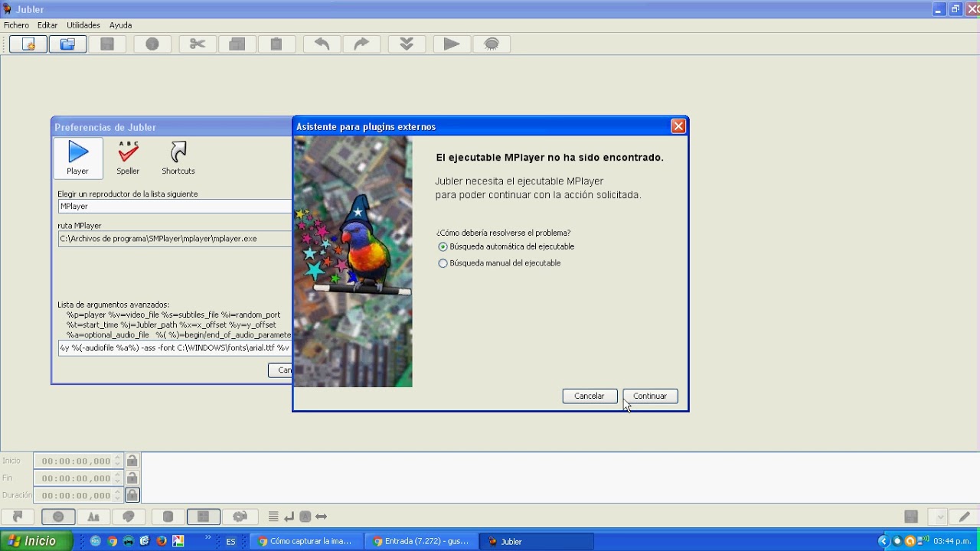
Task: Click the double-chevron down toolbar icon
Action: point(407,44)
